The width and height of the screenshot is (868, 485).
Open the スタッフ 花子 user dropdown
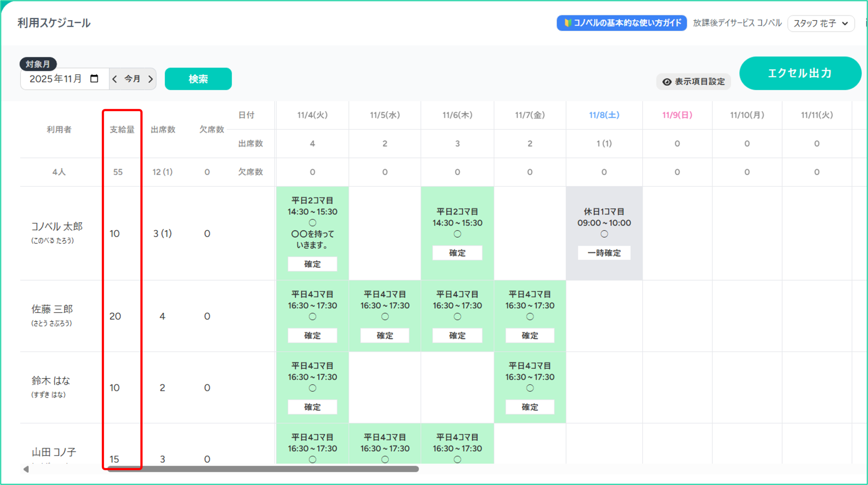pos(821,23)
